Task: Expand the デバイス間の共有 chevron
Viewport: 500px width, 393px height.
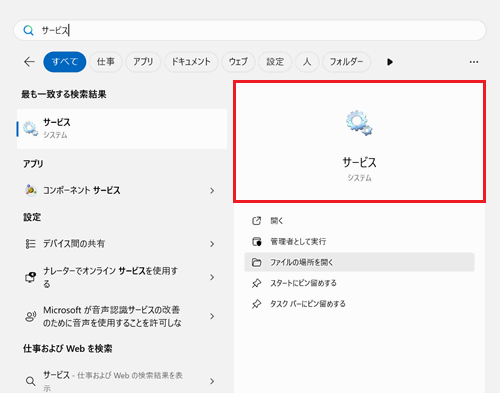Action: (x=212, y=244)
